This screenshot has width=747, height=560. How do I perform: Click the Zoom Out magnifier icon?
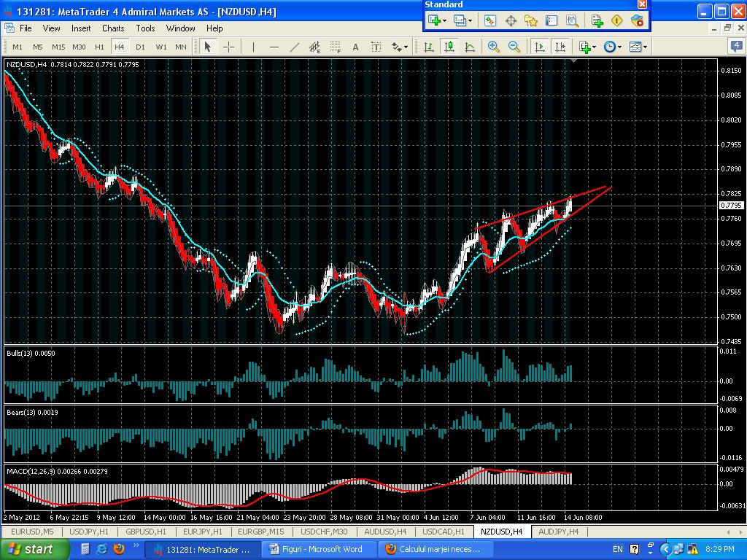(x=514, y=47)
